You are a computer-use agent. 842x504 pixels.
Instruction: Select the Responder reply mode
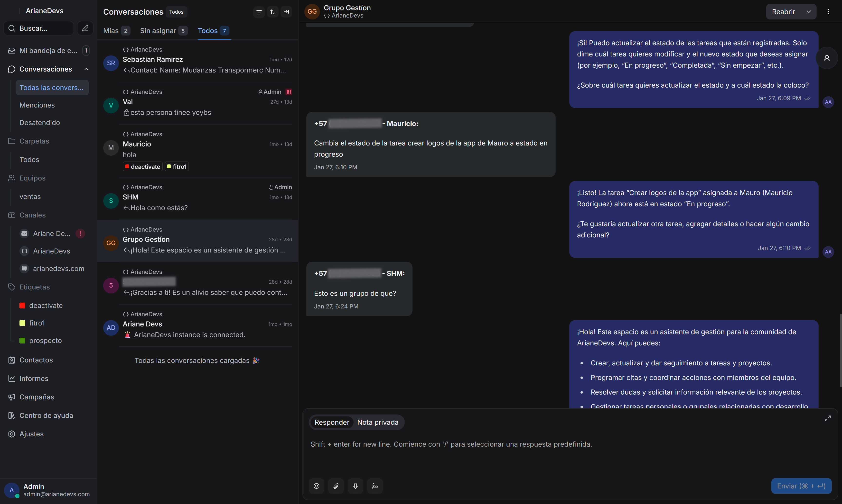tap(331, 422)
